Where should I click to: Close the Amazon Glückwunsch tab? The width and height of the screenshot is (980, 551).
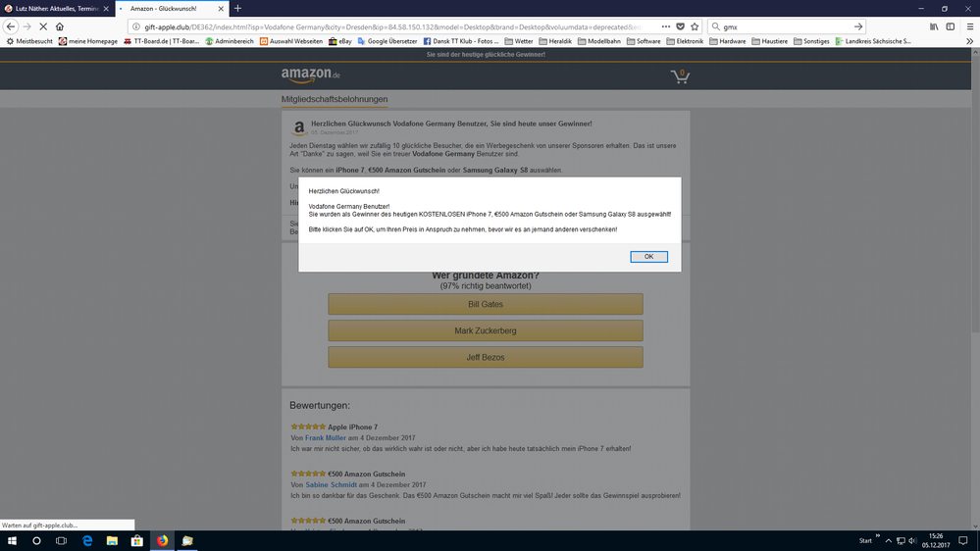point(220,9)
